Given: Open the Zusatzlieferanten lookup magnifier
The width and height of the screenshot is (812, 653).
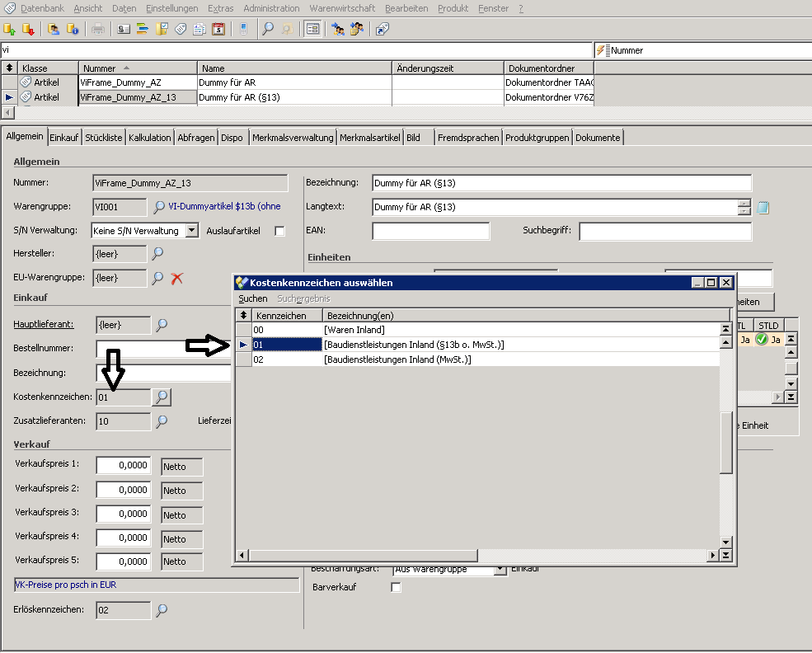Looking at the screenshot, I should [x=162, y=421].
